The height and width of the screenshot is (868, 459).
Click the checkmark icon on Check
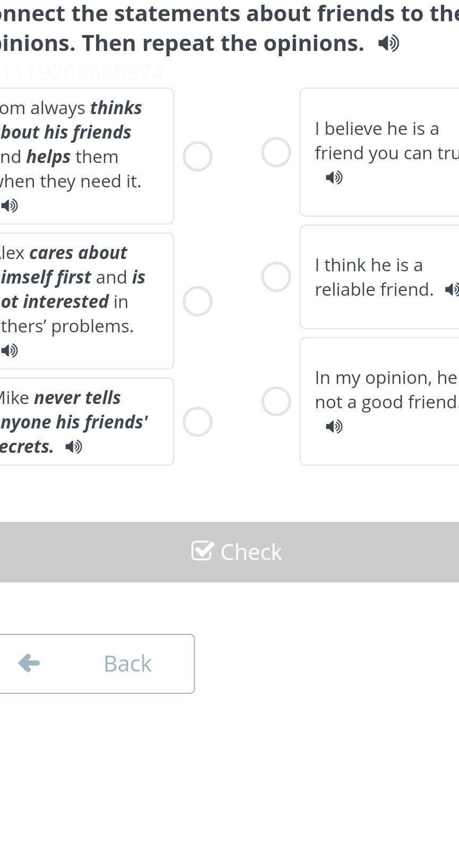[x=202, y=551]
